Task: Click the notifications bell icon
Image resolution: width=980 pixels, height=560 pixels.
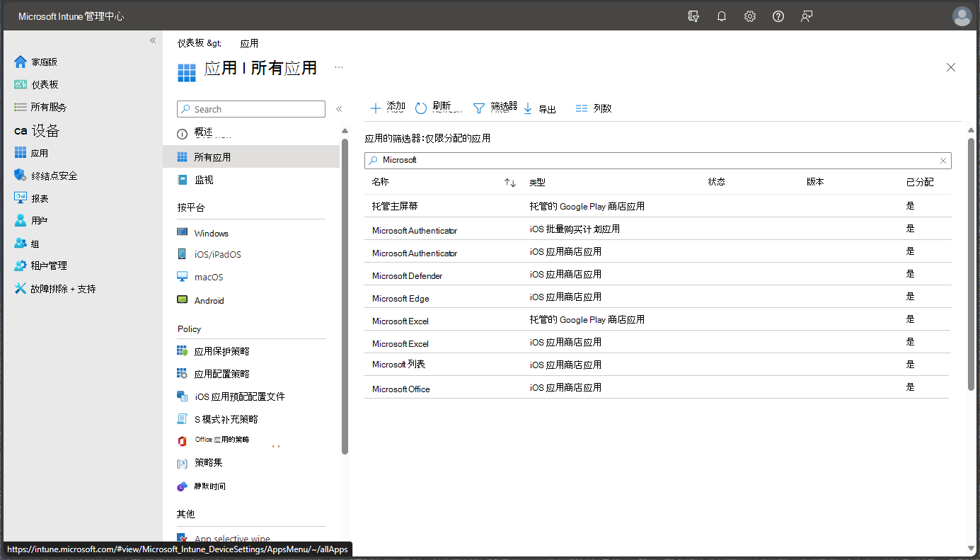Action: pyautogui.click(x=721, y=16)
